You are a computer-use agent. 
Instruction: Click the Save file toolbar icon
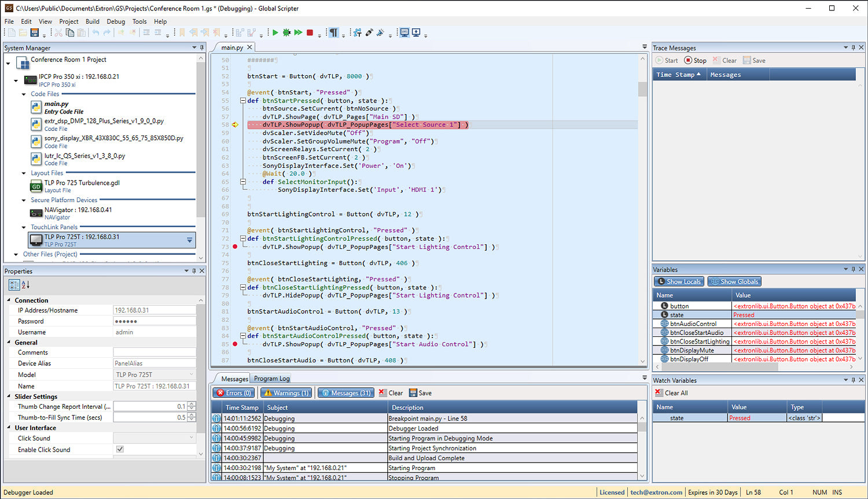click(35, 33)
